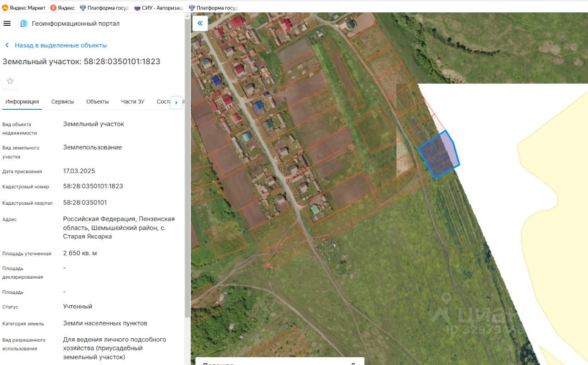The height and width of the screenshot is (365, 588).
Task: Switch to the Сервисы tab
Action: click(x=62, y=101)
